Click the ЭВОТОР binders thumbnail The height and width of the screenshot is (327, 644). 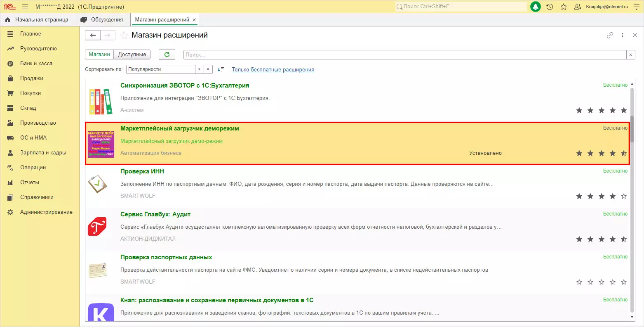[x=101, y=101]
